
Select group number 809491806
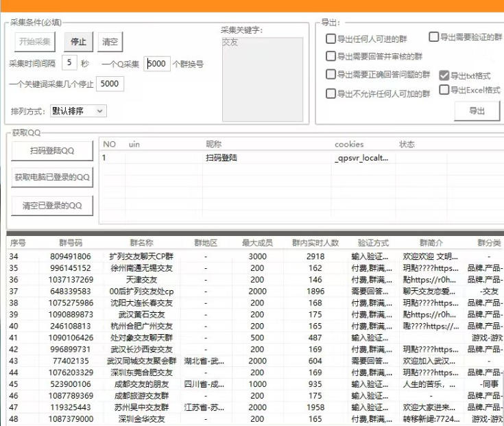71,257
